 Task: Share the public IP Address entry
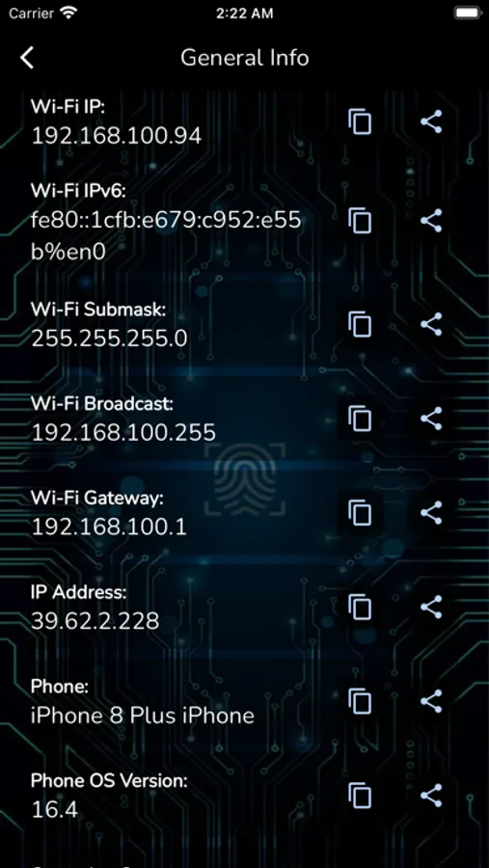[431, 608]
